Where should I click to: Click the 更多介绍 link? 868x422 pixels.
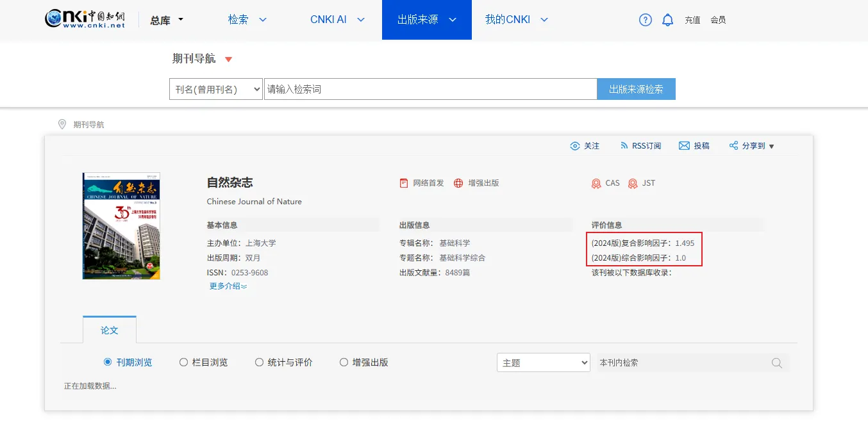pyautogui.click(x=228, y=286)
